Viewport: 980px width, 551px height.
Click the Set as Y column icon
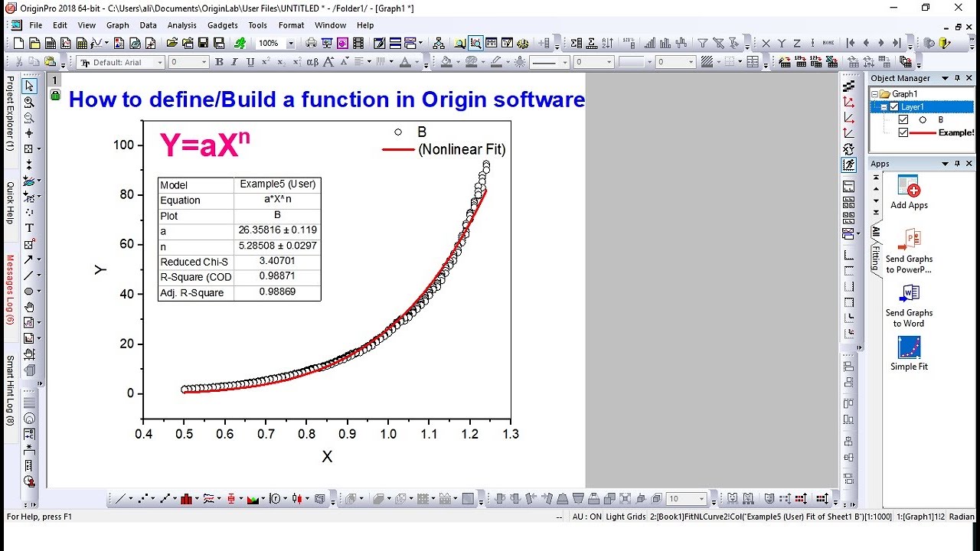click(782, 44)
